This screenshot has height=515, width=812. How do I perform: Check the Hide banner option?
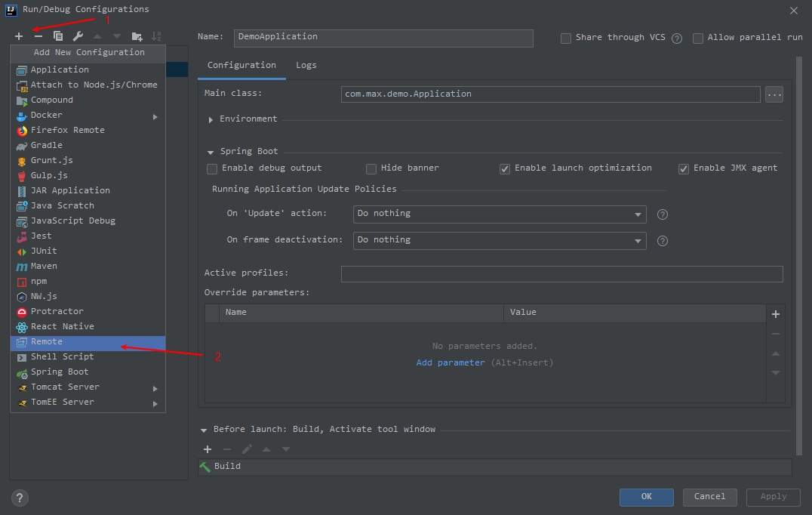click(x=371, y=169)
